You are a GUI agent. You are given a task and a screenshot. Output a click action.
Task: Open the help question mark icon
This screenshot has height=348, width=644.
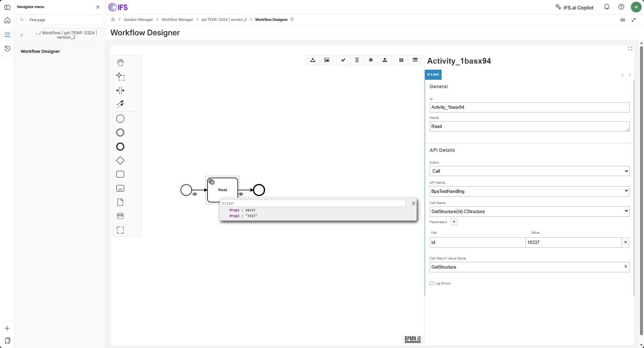621,7
